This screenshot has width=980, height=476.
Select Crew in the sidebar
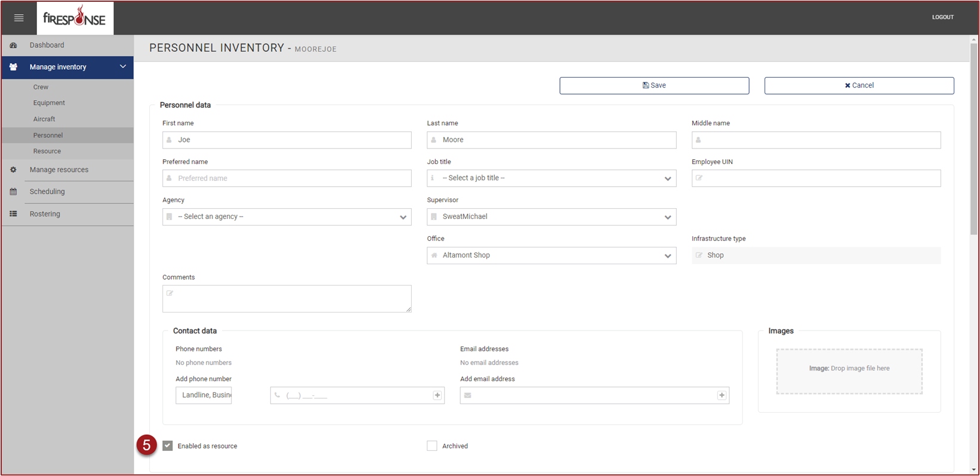[41, 87]
